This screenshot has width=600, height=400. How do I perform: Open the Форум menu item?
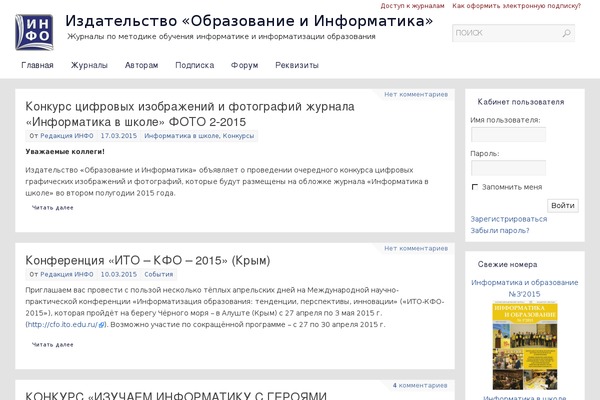(245, 65)
